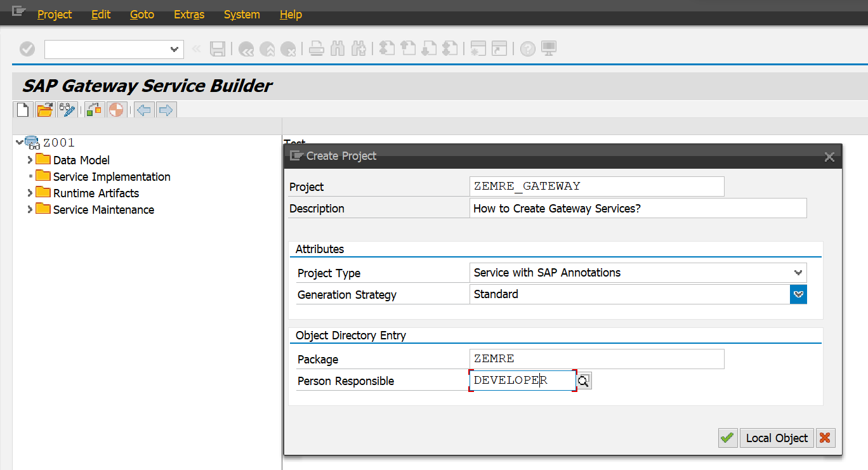Toggle Display/Change glasses-pencil icon
868x470 pixels.
click(67, 110)
